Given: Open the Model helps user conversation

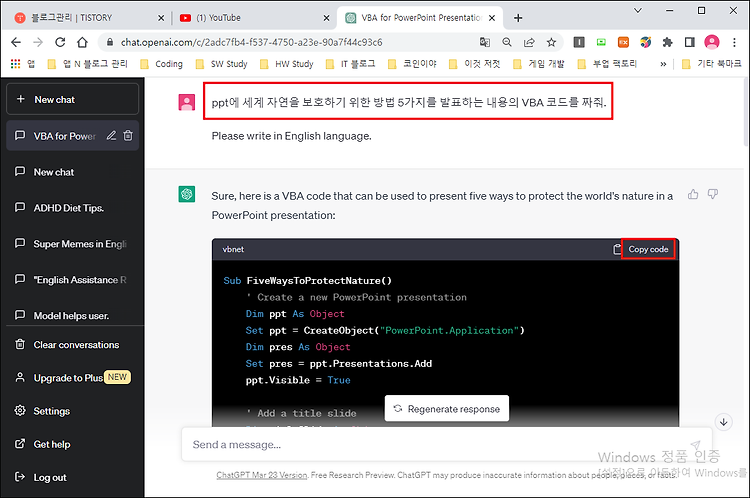Looking at the screenshot, I should (73, 316).
